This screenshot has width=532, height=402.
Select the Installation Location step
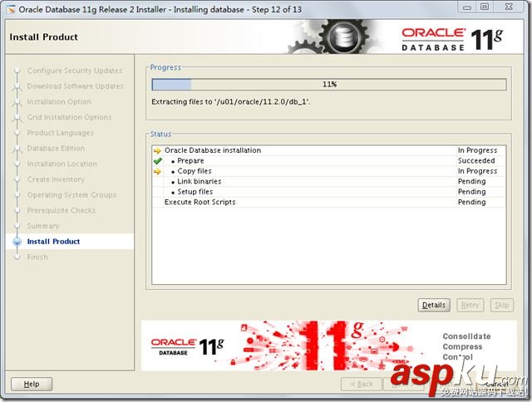(62, 164)
